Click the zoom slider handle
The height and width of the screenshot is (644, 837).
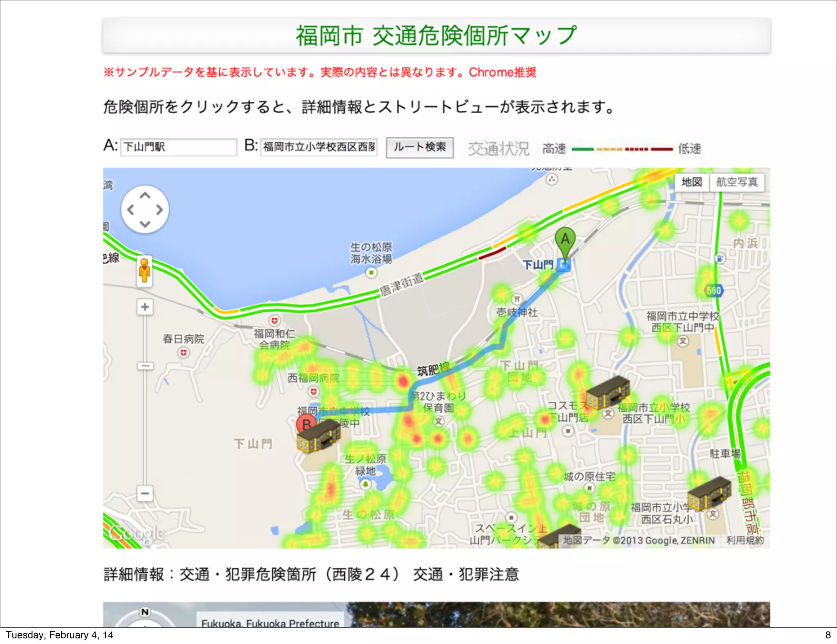pos(145,366)
